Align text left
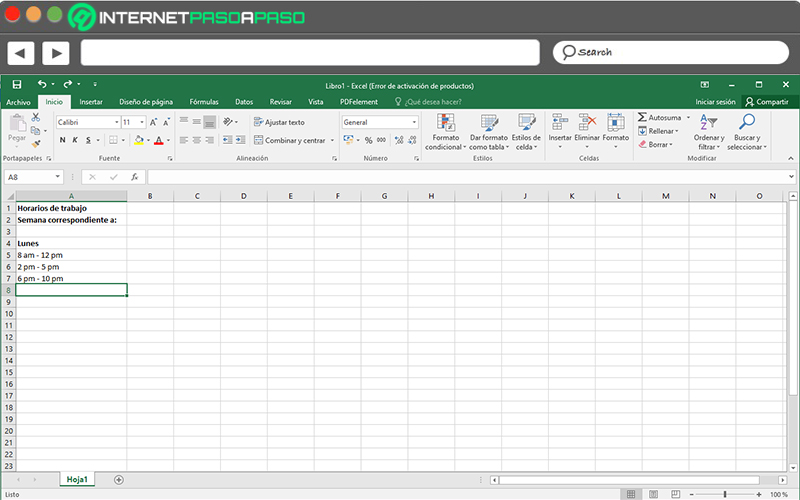 click(184, 140)
